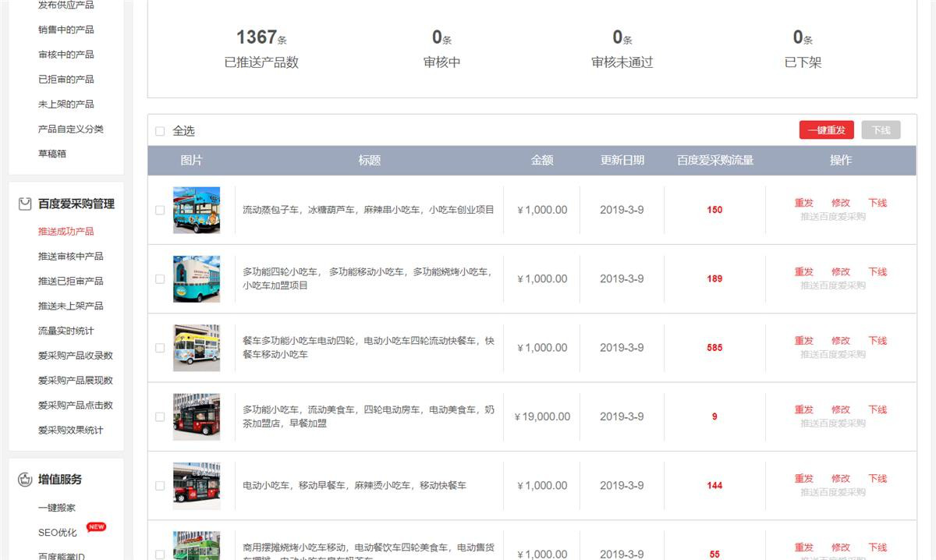The image size is (936, 560).
Task: Click the 1367 已推送产品数 stat
Action: 261,48
